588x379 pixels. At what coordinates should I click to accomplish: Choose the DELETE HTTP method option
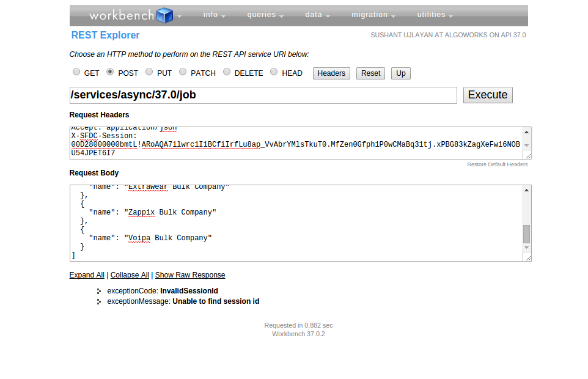click(227, 72)
